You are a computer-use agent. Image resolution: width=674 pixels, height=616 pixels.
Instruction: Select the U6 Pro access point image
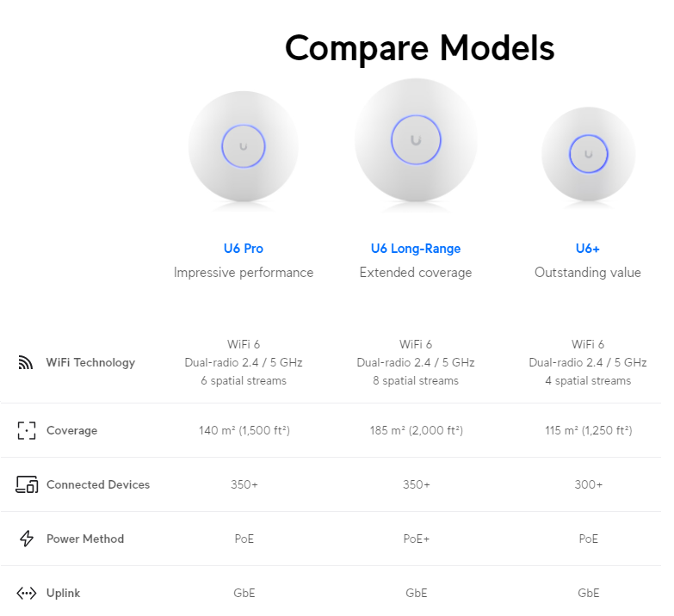[244, 147]
